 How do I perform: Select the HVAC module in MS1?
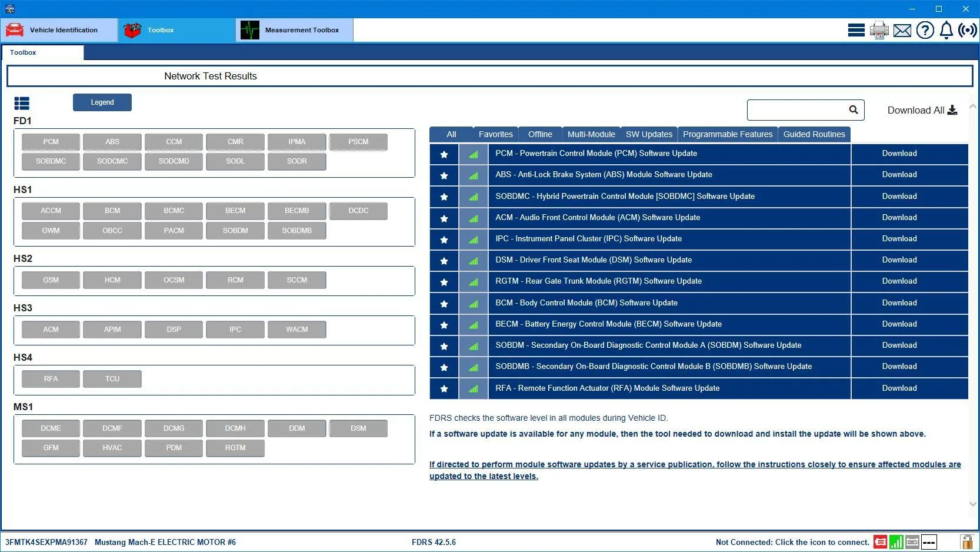click(x=112, y=448)
